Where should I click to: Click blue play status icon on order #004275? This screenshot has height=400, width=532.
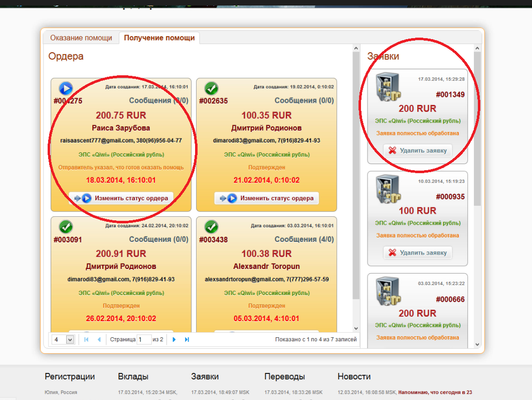(66, 88)
